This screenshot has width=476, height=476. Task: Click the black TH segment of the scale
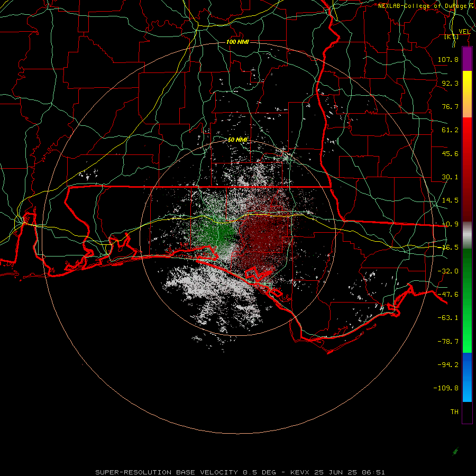click(467, 412)
